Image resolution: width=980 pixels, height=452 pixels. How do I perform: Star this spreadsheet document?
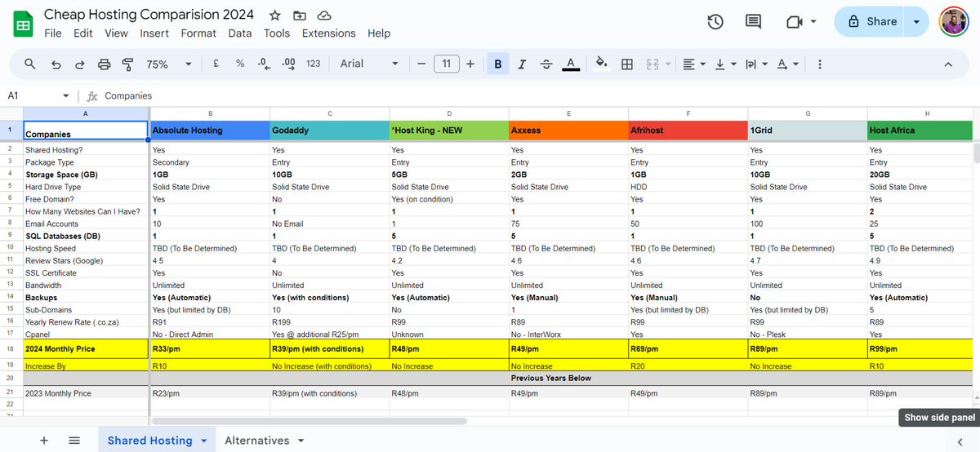[x=275, y=16]
